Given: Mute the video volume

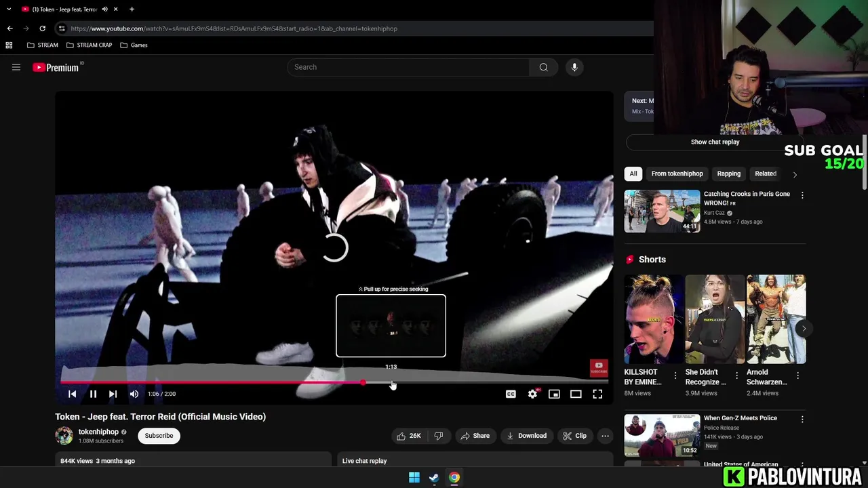Looking at the screenshot, I should (134, 394).
